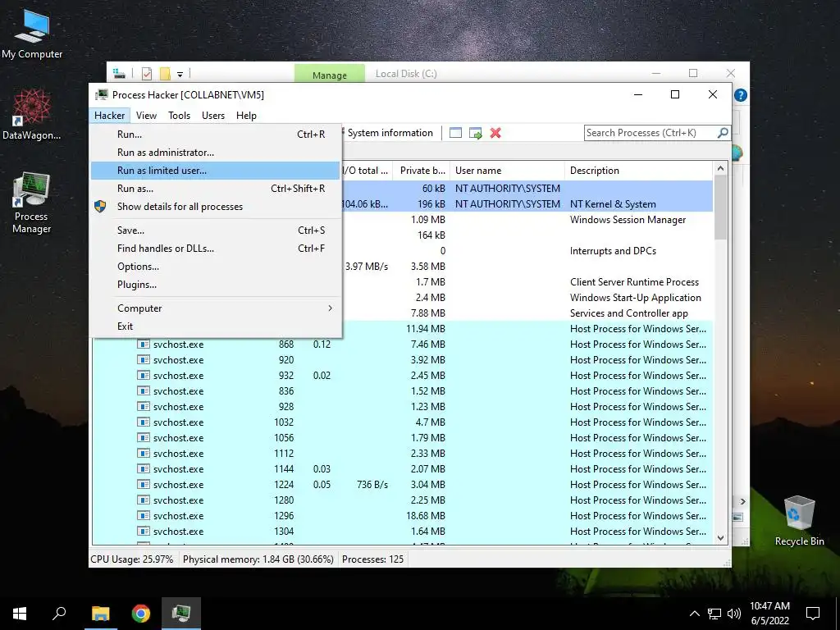This screenshot has width=840, height=630.
Task: Click the find window and thread icon
Action: [475, 133]
